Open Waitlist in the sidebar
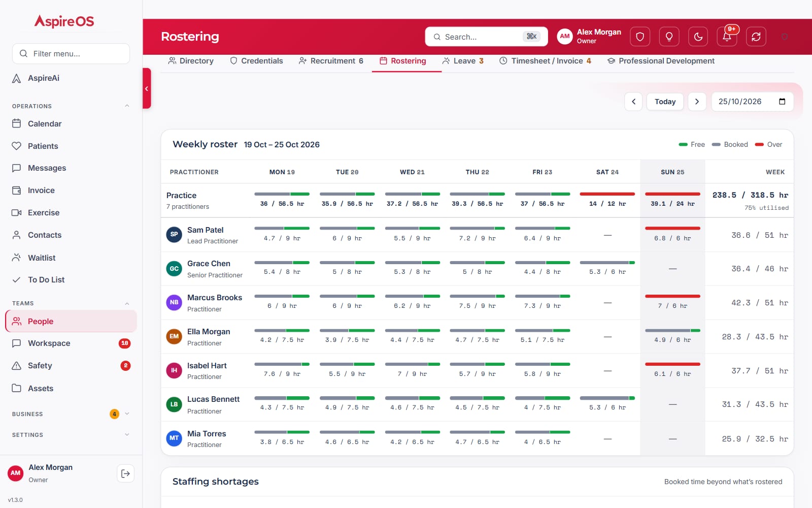Viewport: 812px width, 508px height. pyautogui.click(x=71, y=258)
